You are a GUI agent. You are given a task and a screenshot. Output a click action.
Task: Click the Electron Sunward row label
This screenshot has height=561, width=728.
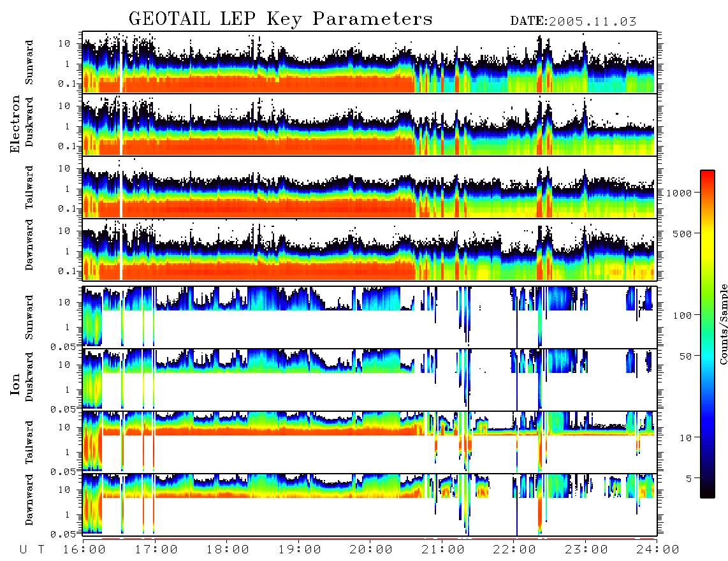tap(29, 62)
